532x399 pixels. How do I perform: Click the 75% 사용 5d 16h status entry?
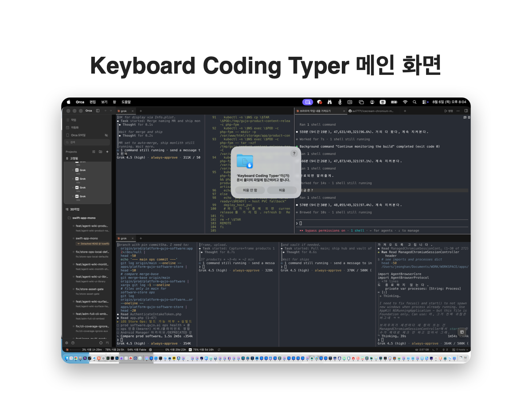coord(201,349)
